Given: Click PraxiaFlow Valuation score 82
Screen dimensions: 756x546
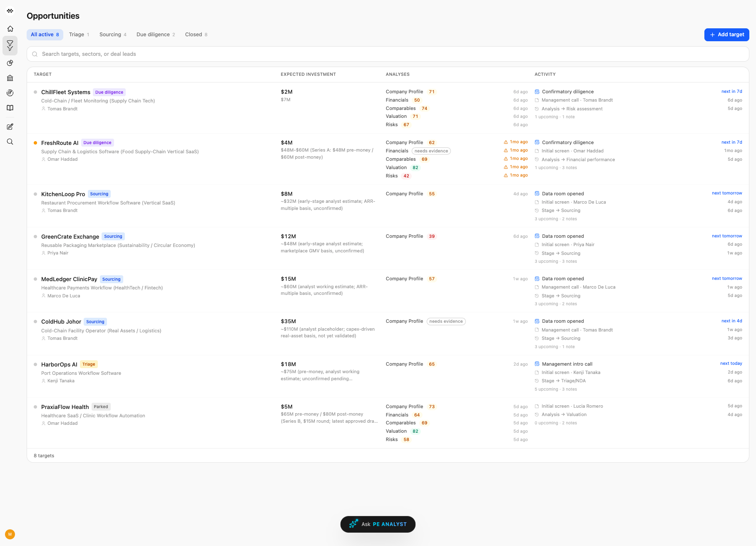Looking at the screenshot, I should tap(415, 431).
